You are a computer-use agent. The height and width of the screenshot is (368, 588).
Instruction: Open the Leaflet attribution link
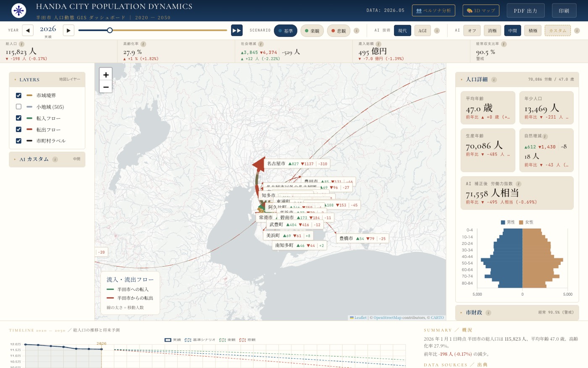(358, 318)
